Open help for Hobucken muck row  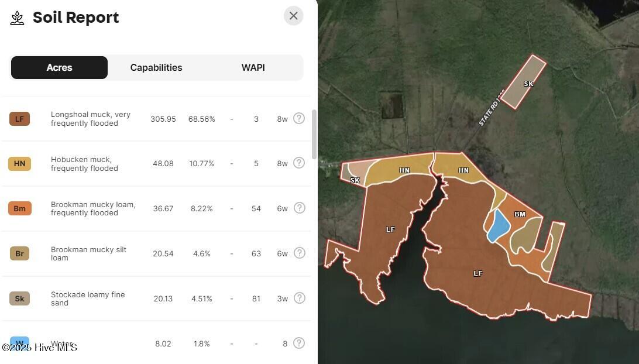[x=299, y=163]
